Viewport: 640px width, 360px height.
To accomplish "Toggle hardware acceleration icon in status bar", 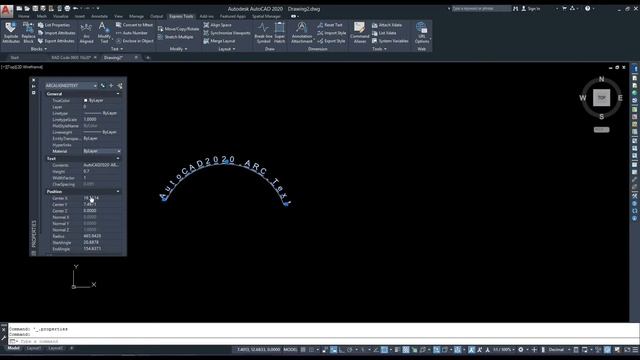I will coord(608,350).
